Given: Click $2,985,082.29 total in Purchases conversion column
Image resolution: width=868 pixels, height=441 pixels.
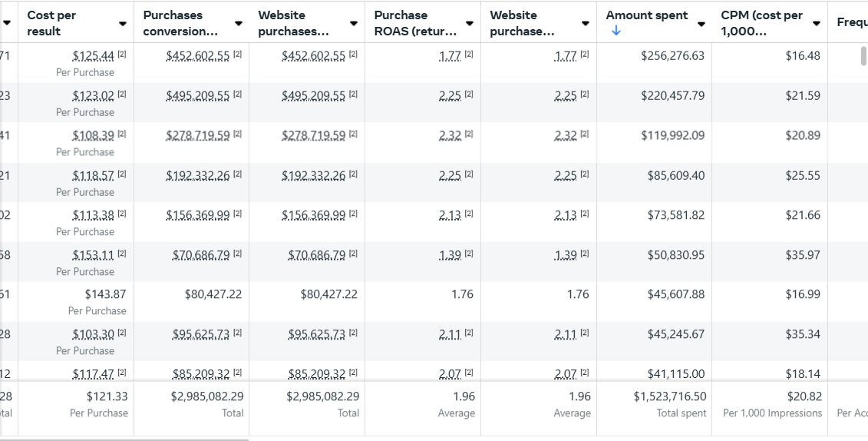Looking at the screenshot, I should tap(207, 396).
